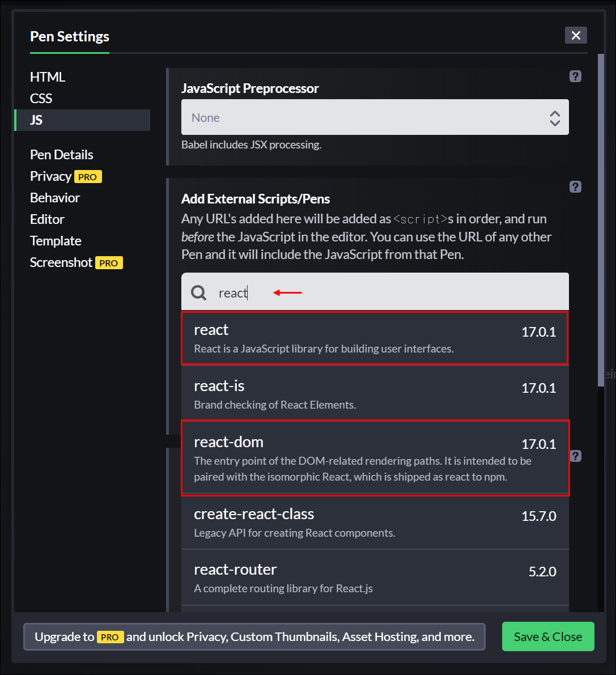
Task: Open the Screenshot PRO settings
Action: click(76, 262)
